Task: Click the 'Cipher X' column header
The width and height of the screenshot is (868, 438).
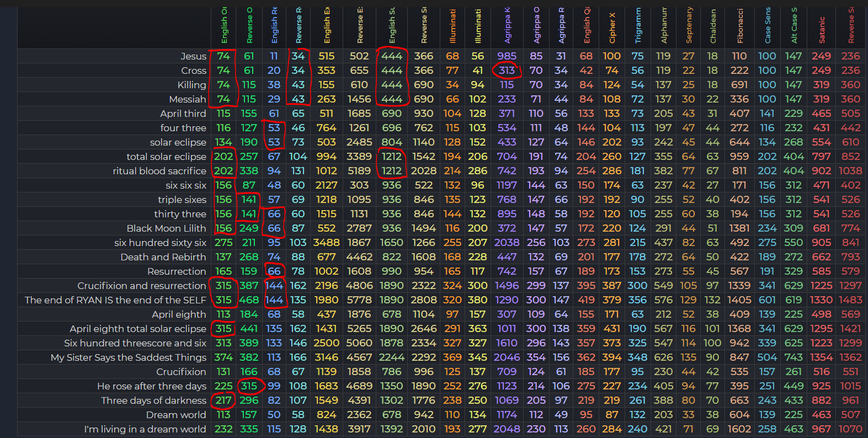Action: click(612, 28)
